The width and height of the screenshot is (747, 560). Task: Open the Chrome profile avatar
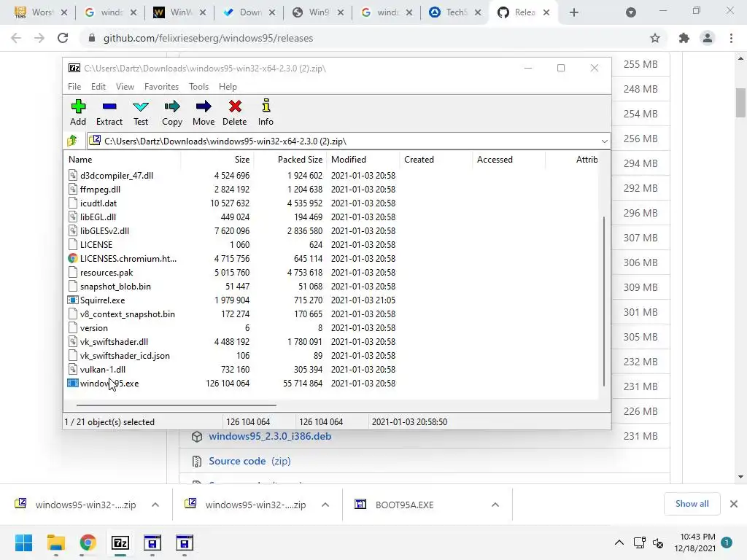(x=708, y=38)
